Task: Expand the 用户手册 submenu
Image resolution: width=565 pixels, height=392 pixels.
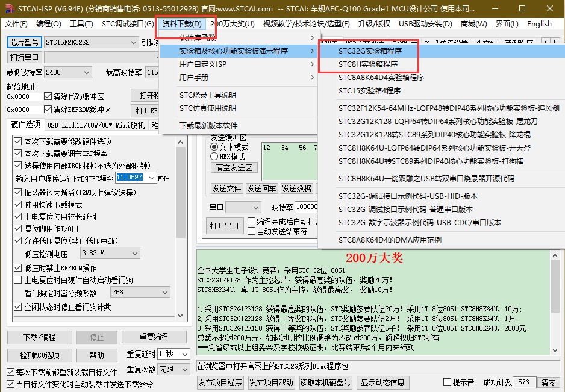Action: coord(238,78)
